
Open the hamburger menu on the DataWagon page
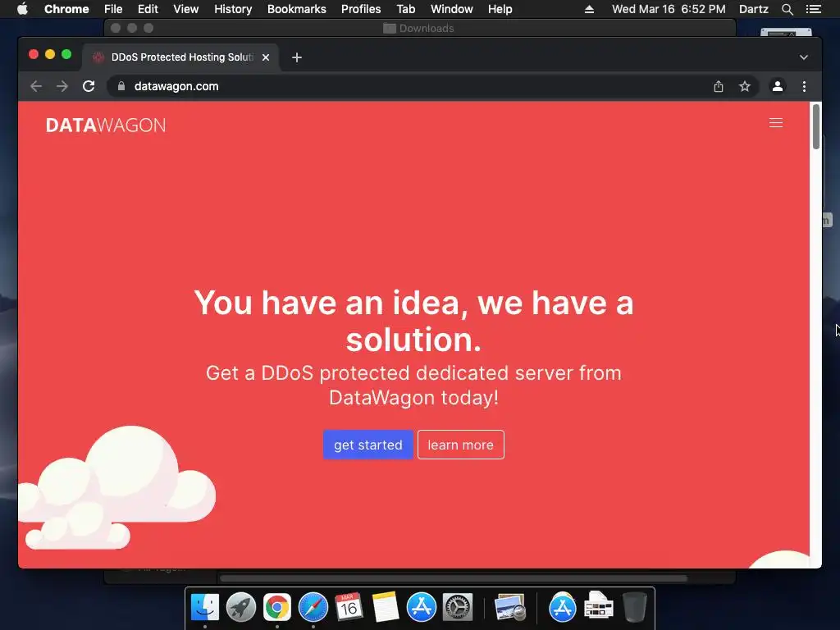776,123
